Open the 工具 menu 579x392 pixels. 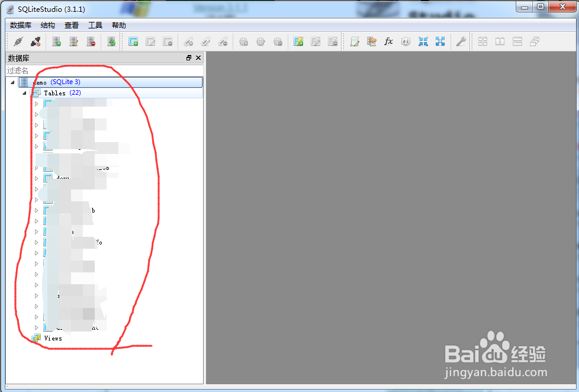pyautogui.click(x=95, y=25)
